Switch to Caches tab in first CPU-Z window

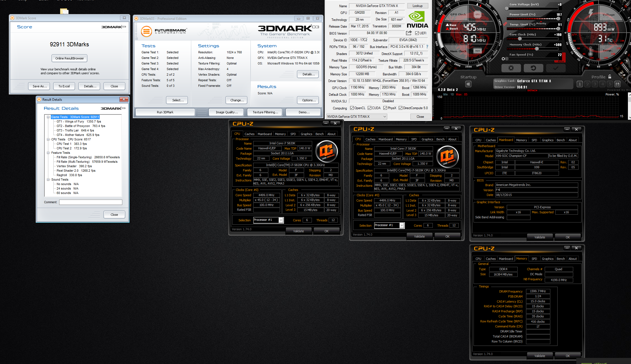(249, 134)
